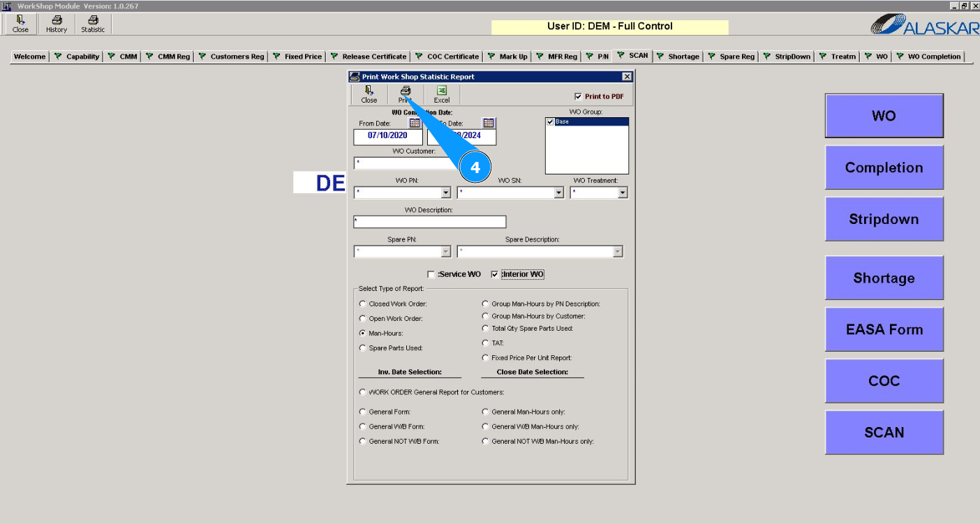
Task: Click the large COC button
Action: pyautogui.click(x=884, y=381)
